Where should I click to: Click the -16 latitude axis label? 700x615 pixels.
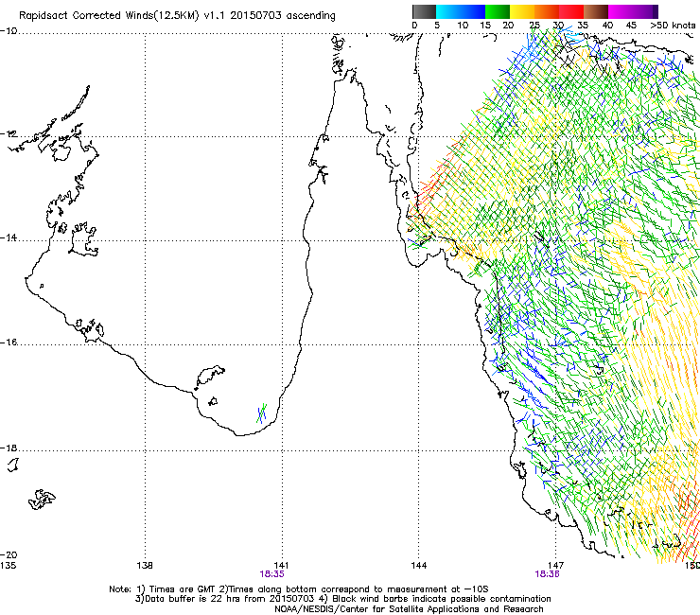(x=9, y=343)
